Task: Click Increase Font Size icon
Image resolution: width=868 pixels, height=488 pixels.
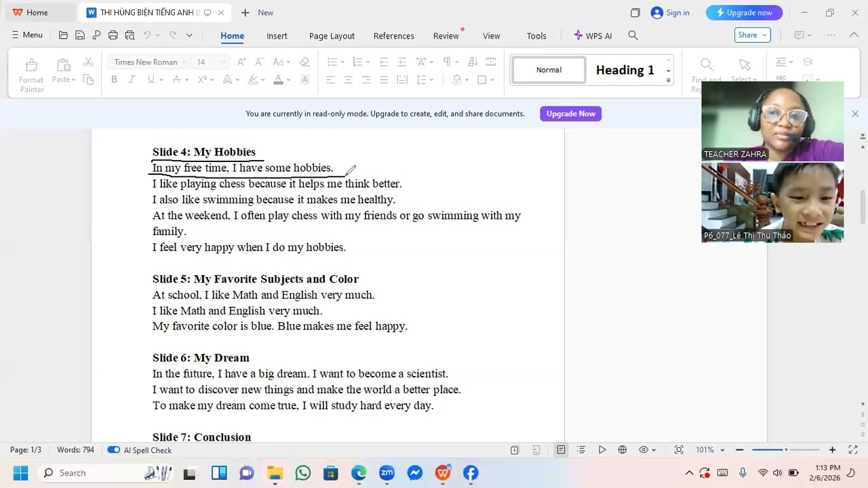Action: pos(242,62)
